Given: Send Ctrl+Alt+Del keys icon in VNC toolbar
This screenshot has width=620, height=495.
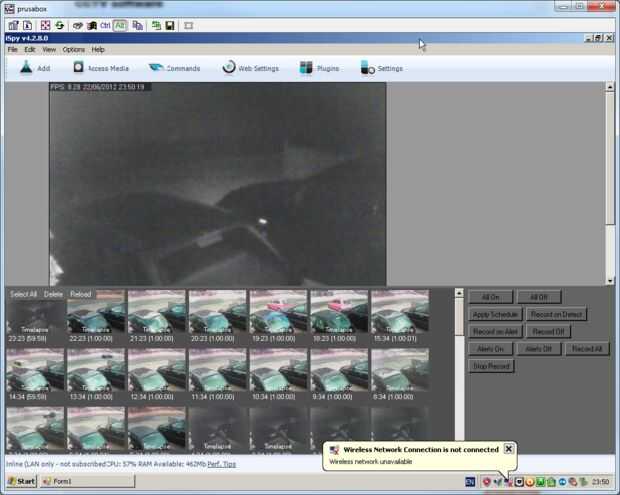Looking at the screenshot, I should click(x=78, y=26).
